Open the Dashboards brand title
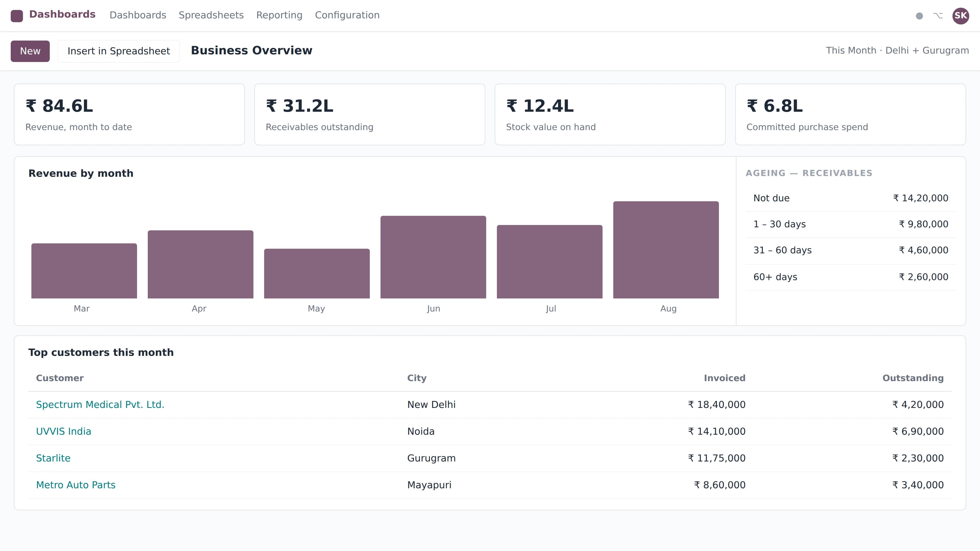This screenshot has width=980, height=551. tap(62, 15)
